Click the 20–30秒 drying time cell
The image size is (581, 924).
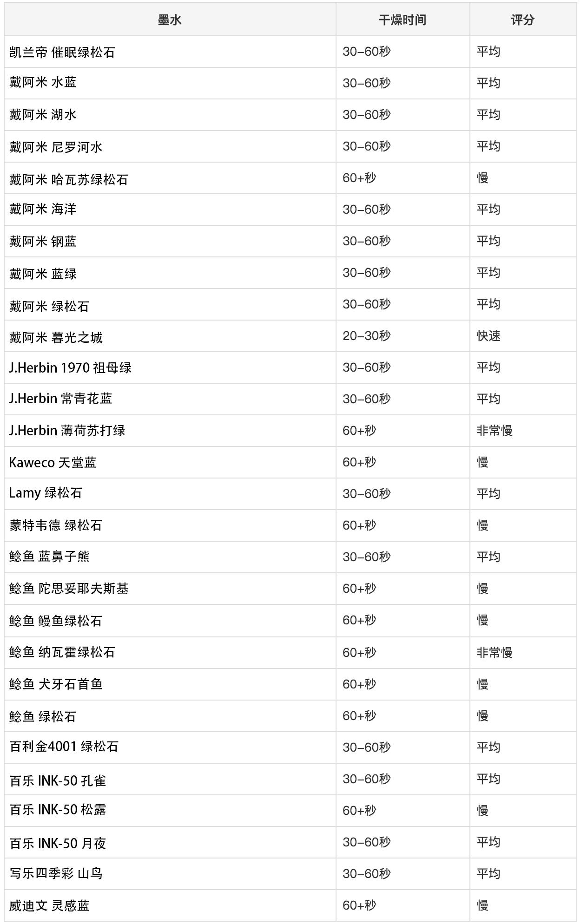click(366, 336)
